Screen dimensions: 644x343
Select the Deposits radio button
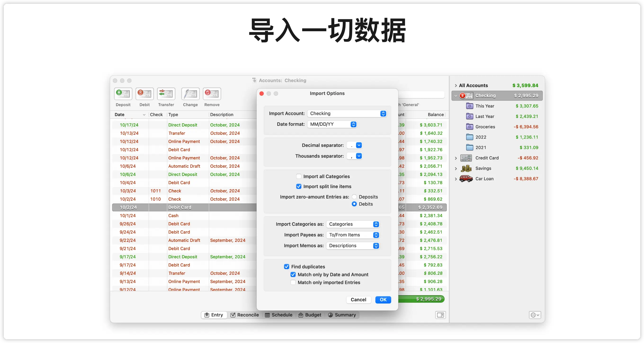(354, 197)
